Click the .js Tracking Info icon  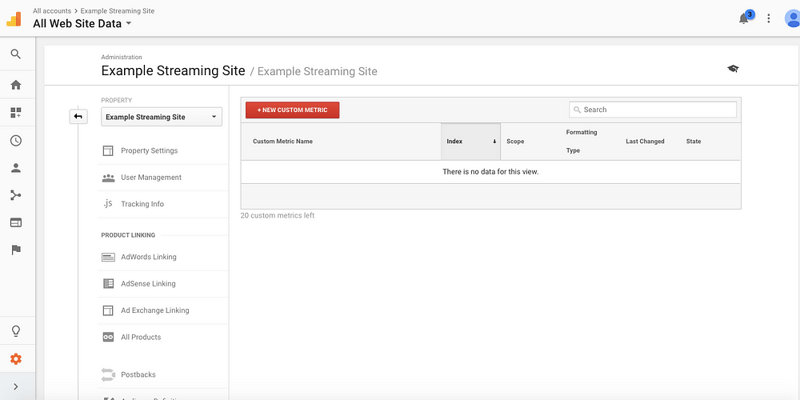click(108, 204)
